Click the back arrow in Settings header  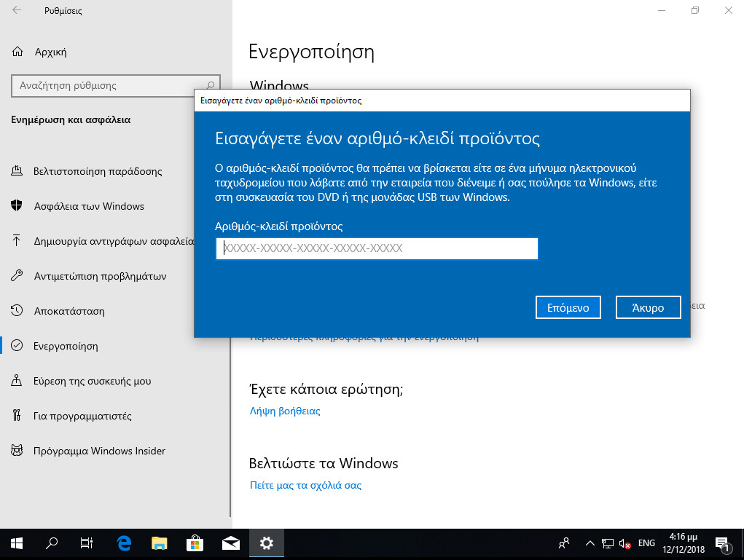[17, 10]
